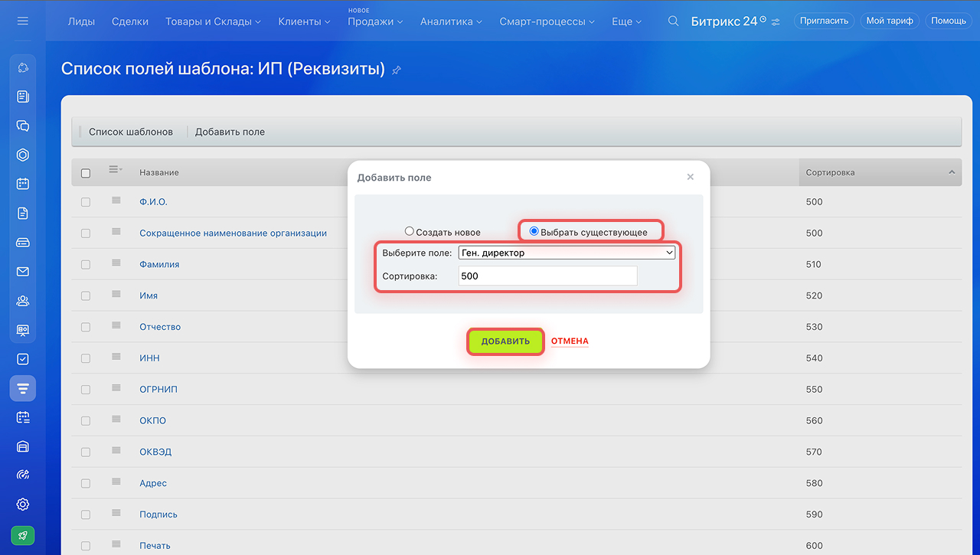Toggle the select-all checkbox in table header
Screen dimensions: 980x555
[x=86, y=173]
